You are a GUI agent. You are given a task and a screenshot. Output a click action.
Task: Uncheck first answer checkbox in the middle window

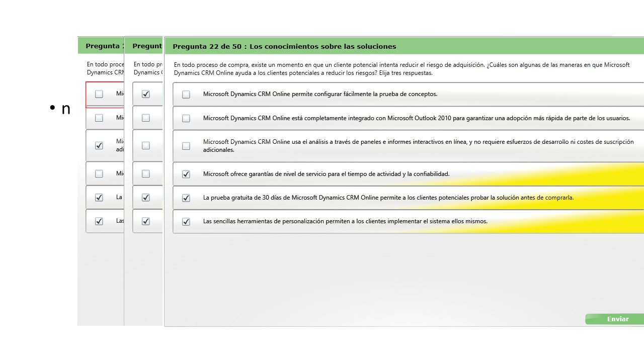tap(146, 94)
